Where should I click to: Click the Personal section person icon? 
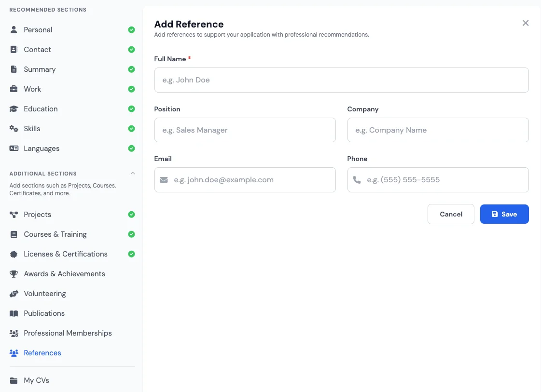coord(14,29)
